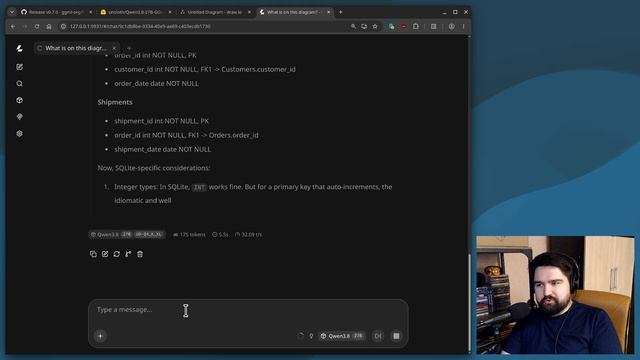Image resolution: width=640 pixels, height=360 pixels.
Task: Delete the message with the trash icon
Action: pyautogui.click(x=140, y=254)
